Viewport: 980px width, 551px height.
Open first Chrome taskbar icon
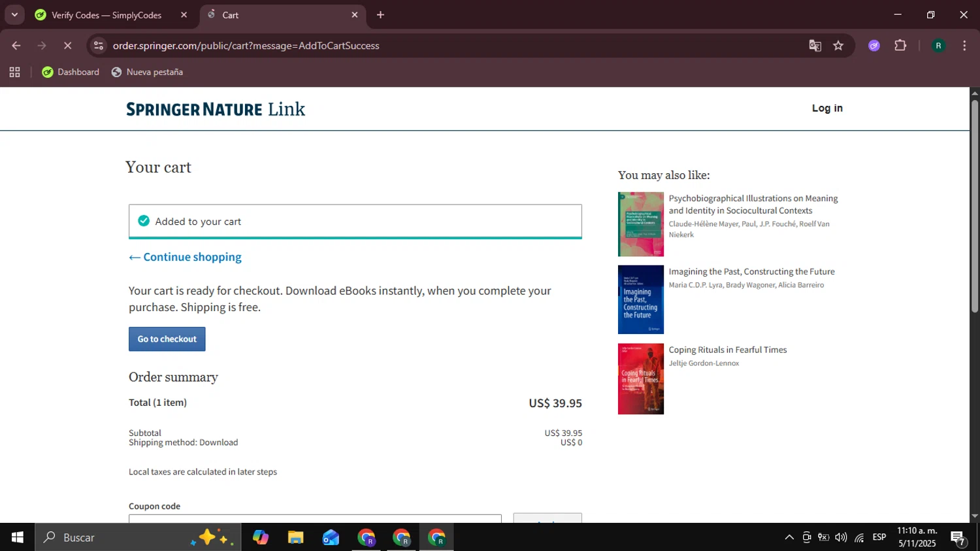[367, 537]
